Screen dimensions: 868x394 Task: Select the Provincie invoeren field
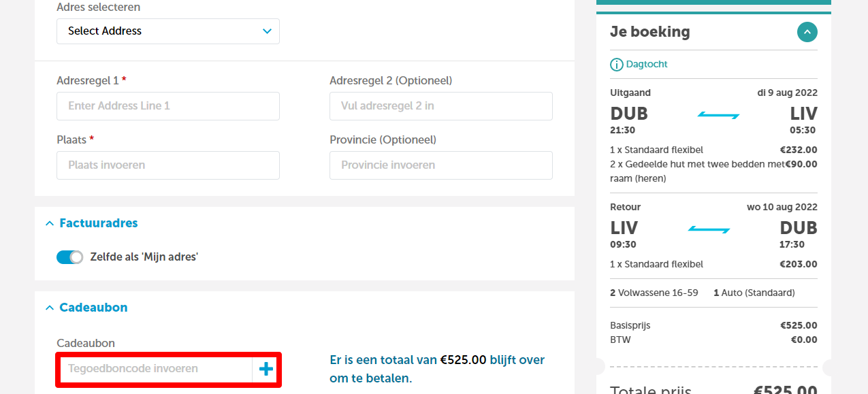tap(441, 165)
